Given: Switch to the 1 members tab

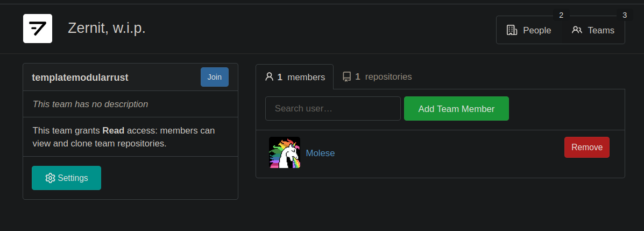Looking at the screenshot, I should click(294, 77).
